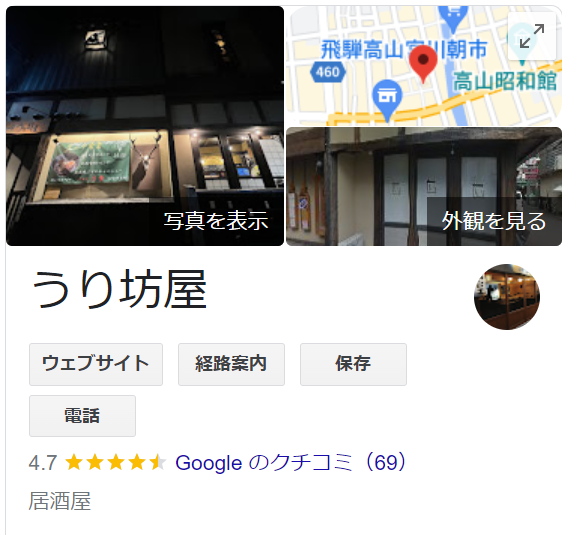Click the 電話 call button
The image size is (562, 535).
82,416
